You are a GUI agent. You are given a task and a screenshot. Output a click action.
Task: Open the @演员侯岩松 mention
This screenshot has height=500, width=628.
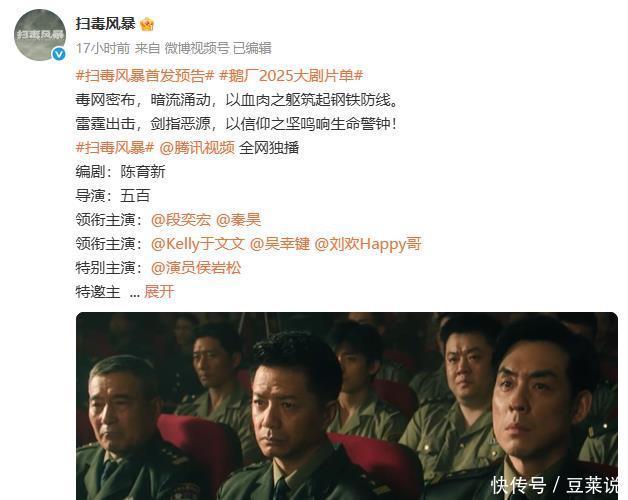[196, 268]
